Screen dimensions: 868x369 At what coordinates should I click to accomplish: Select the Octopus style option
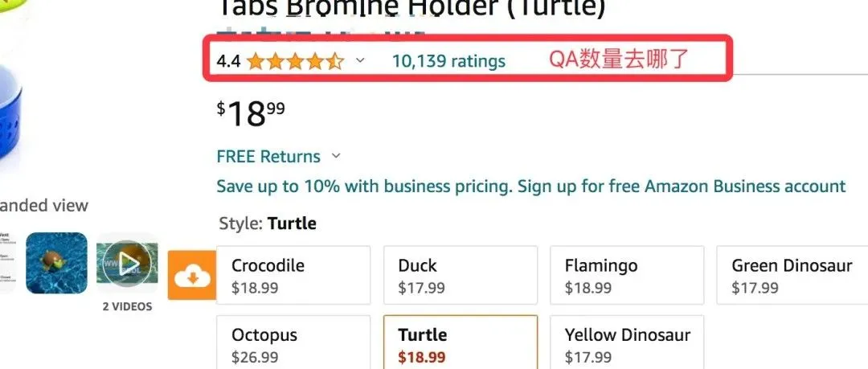(x=293, y=342)
